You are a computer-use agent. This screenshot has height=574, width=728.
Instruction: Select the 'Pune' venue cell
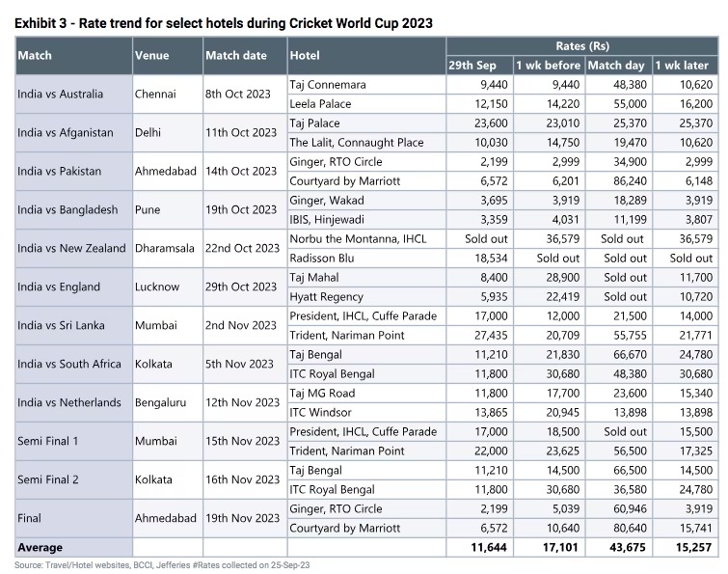pyautogui.click(x=168, y=210)
